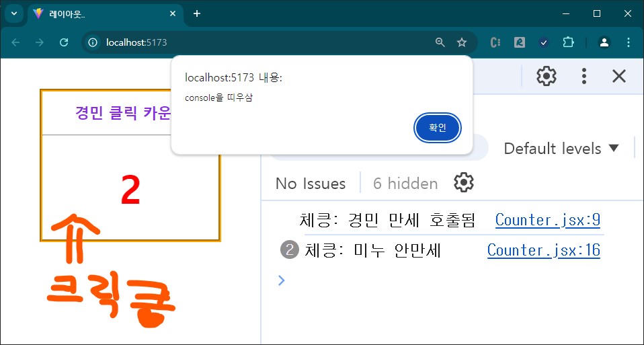Reload the localhost page
The width and height of the screenshot is (644, 345).
(64, 42)
